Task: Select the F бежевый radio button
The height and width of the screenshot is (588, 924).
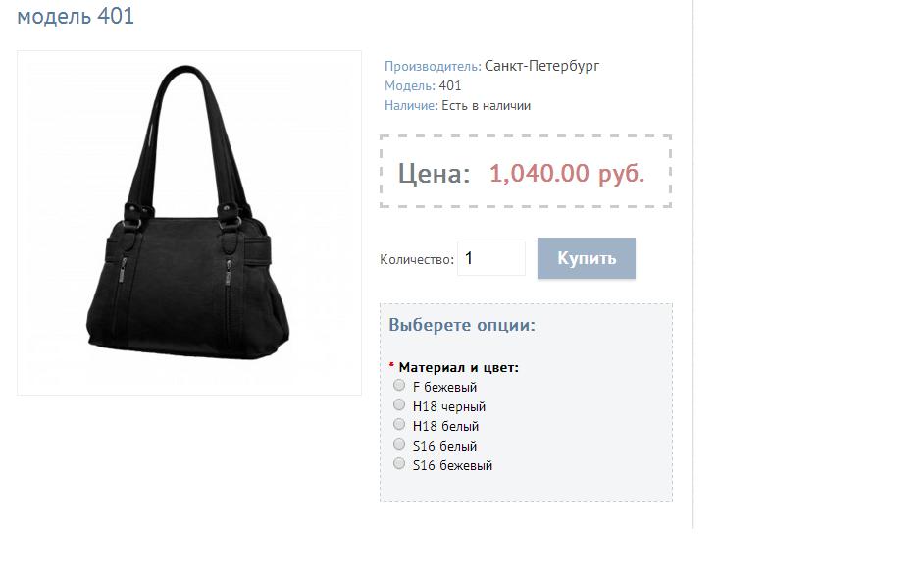Action: (399, 386)
